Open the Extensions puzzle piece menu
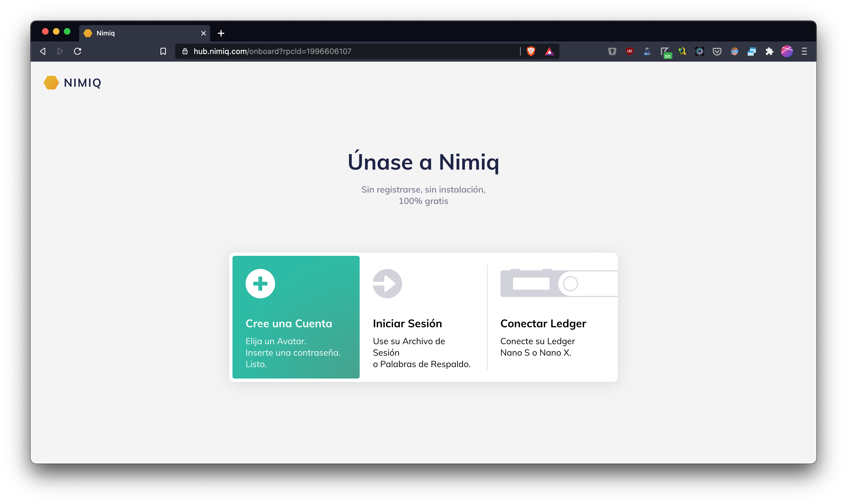This screenshot has width=847, height=504. point(769,51)
